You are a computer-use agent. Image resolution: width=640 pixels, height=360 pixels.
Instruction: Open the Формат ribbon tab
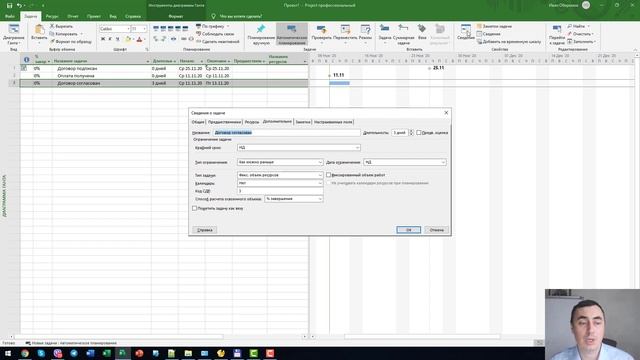(x=176, y=16)
